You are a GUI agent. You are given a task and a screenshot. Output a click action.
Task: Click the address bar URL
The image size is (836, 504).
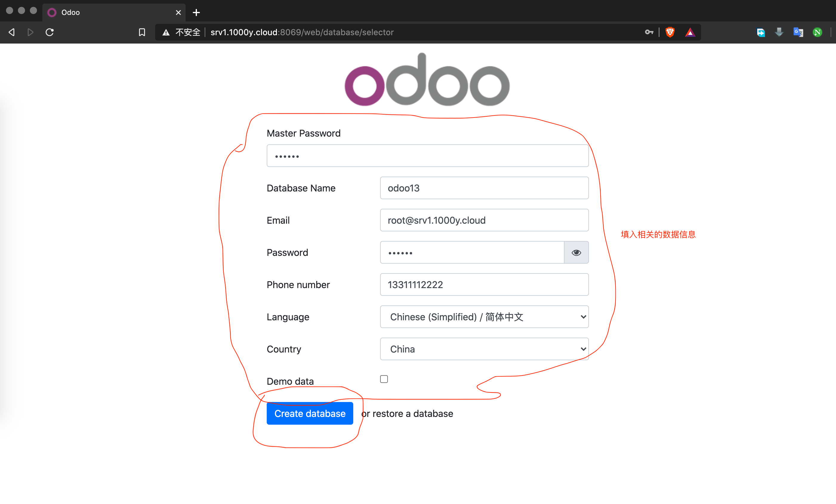click(x=302, y=32)
